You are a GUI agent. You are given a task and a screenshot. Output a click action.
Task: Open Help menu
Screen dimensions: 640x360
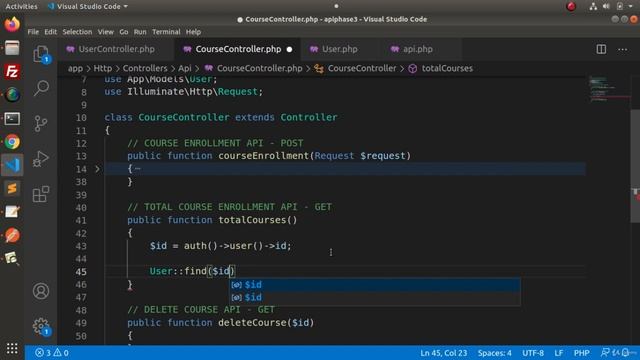click(x=193, y=32)
